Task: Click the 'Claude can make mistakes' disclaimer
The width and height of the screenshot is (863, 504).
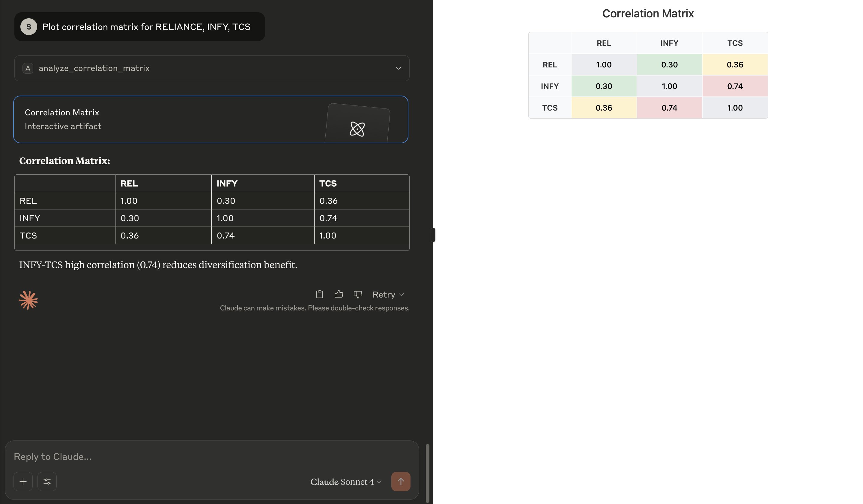Action: 315,308
